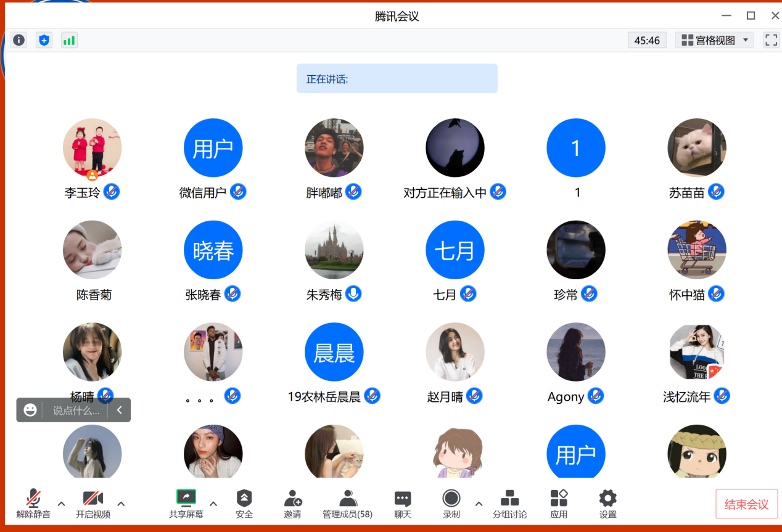Click the blue security shield icon
This screenshot has height=532, width=782.
pos(44,40)
